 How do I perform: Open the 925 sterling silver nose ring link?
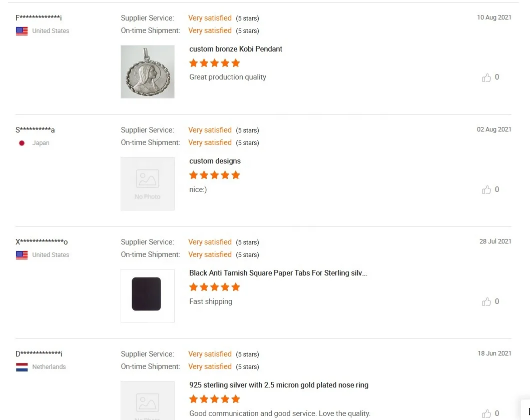(279, 385)
